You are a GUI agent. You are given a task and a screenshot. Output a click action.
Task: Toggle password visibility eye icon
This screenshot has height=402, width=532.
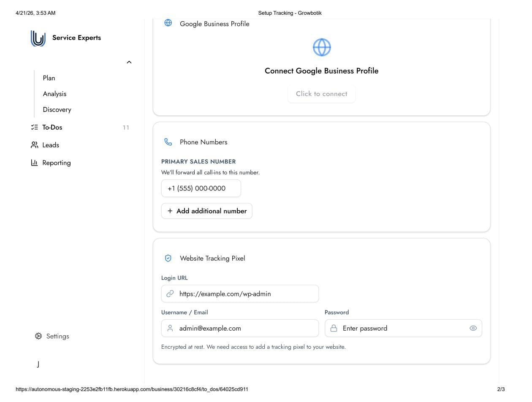[x=473, y=328]
